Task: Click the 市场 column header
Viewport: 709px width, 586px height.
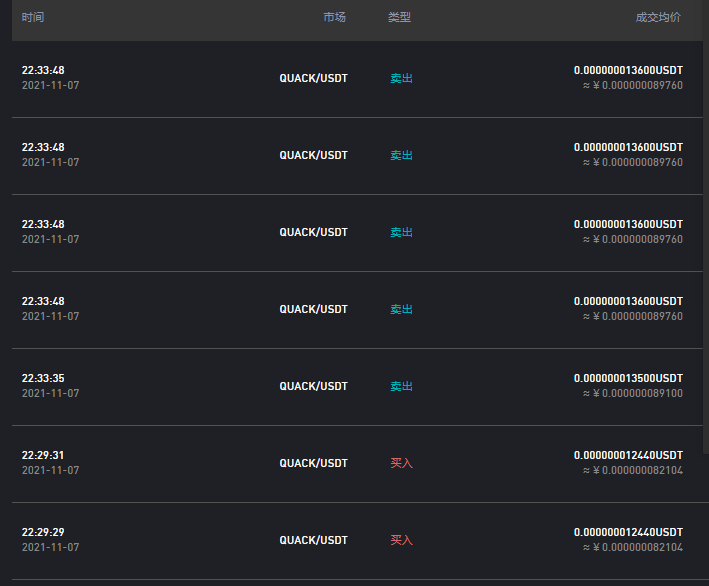Action: tap(335, 17)
